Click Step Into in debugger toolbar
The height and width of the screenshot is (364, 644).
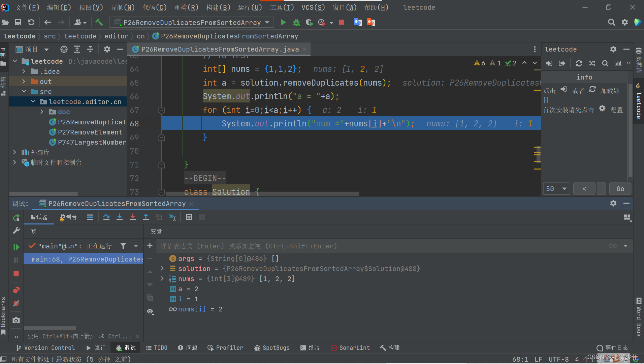click(x=120, y=217)
